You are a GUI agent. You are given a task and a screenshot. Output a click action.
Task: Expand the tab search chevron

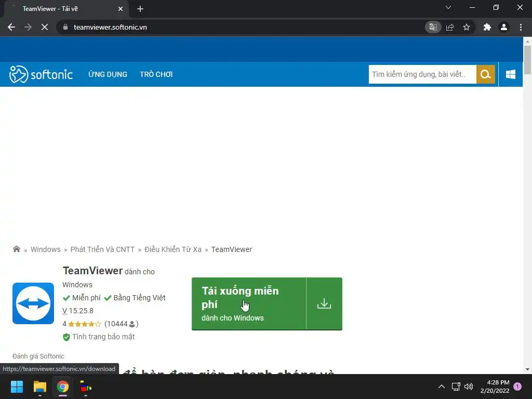448,7
